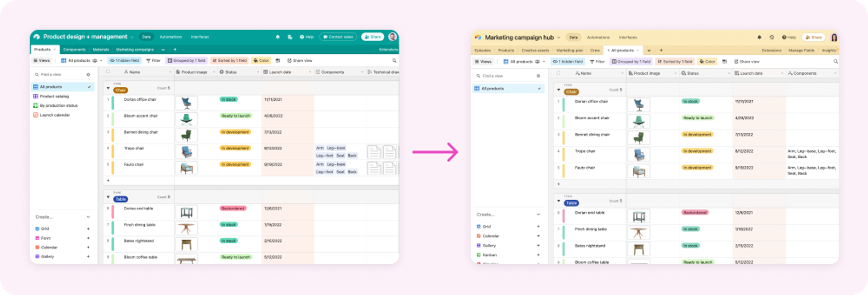Collapse Create section in Product design sidebar
The image size is (868, 295).
88,217
